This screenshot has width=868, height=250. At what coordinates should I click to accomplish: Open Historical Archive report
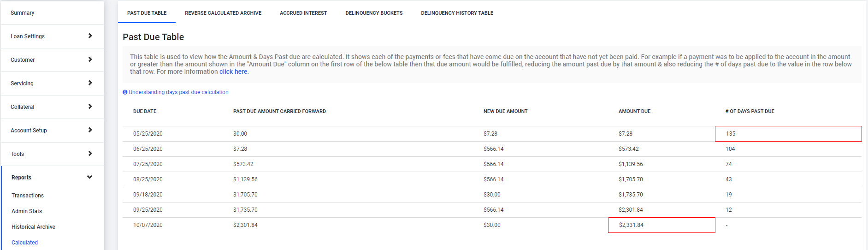tap(33, 227)
